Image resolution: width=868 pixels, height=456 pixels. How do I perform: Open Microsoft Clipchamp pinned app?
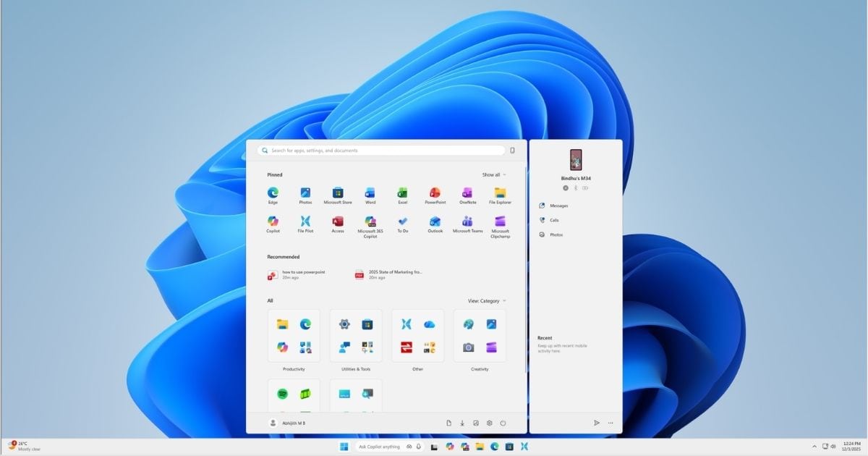tap(500, 225)
